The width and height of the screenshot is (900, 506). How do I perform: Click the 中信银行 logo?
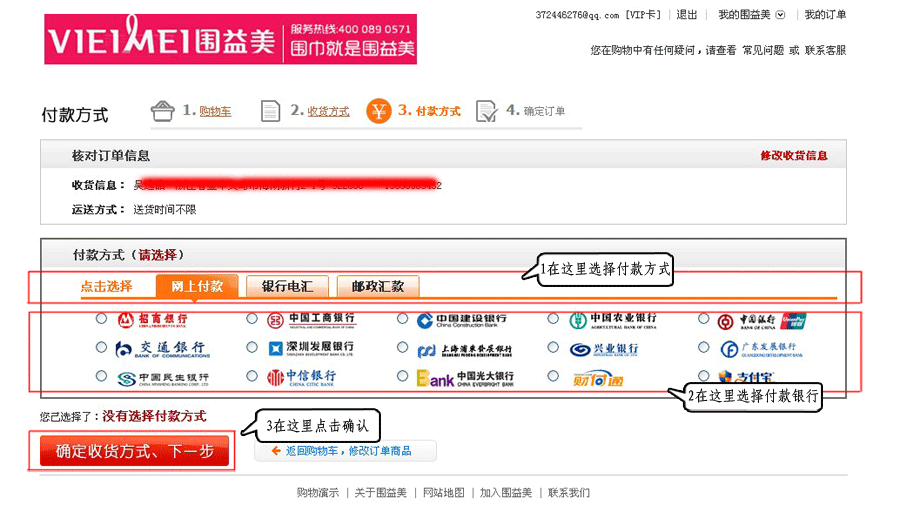point(301,377)
